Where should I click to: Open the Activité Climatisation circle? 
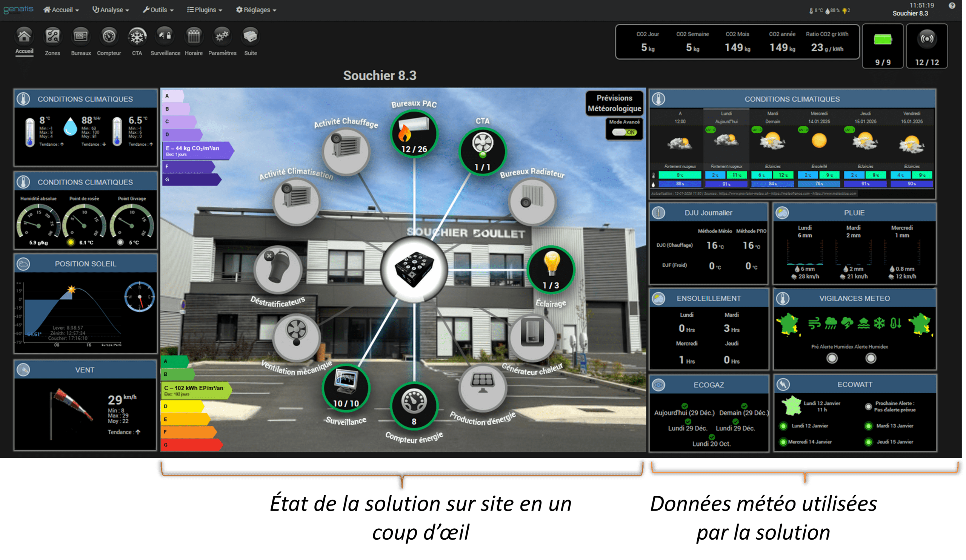tap(296, 201)
